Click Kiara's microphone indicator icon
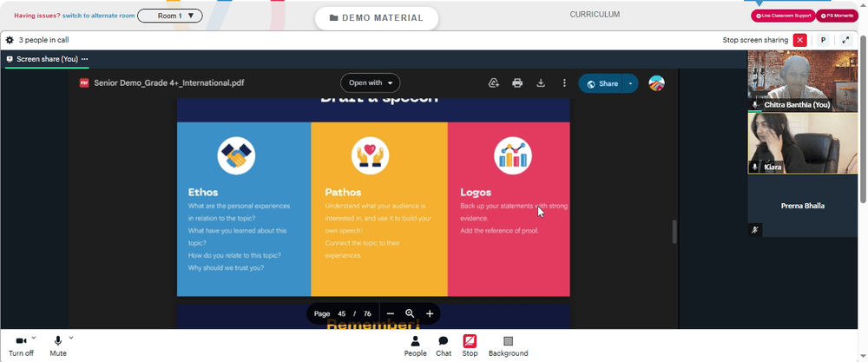This screenshot has height=362, width=868. coord(755,167)
